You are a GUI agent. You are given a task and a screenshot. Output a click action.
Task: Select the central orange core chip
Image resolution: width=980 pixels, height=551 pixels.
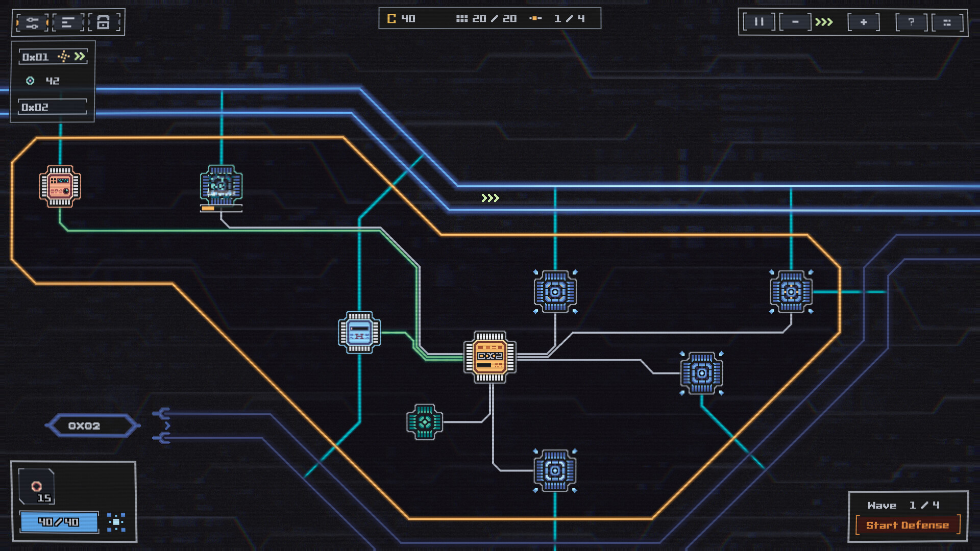pos(490,357)
